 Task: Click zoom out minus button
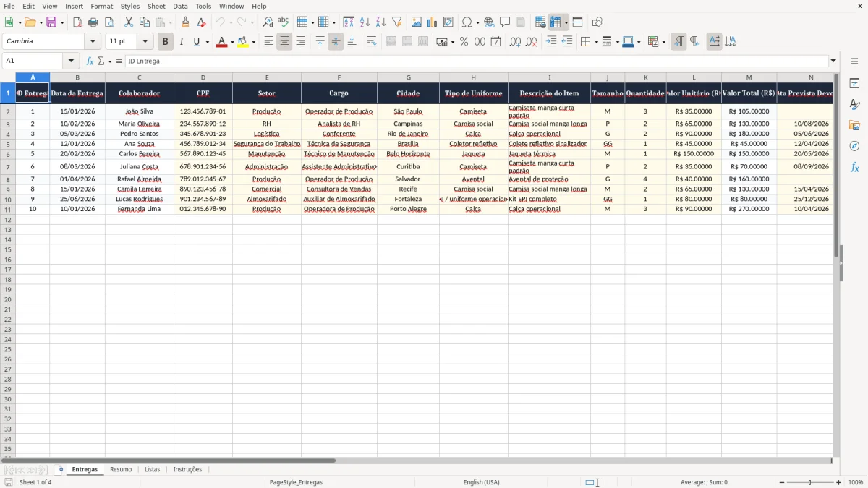[781, 482]
